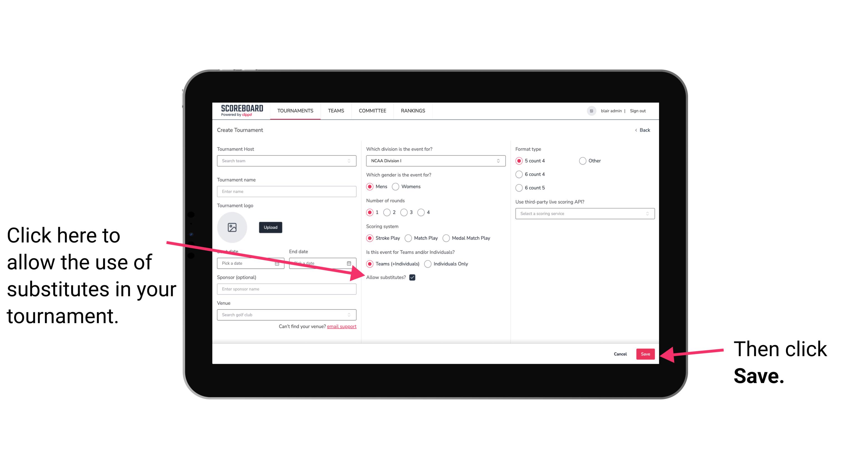The width and height of the screenshot is (868, 467).
Task: Navigate to the RANKINGS tab
Action: (x=412, y=110)
